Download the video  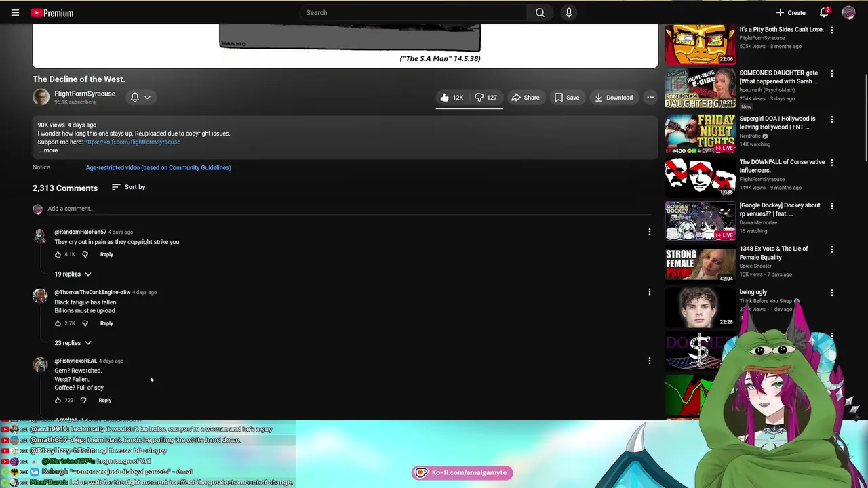(x=614, y=98)
